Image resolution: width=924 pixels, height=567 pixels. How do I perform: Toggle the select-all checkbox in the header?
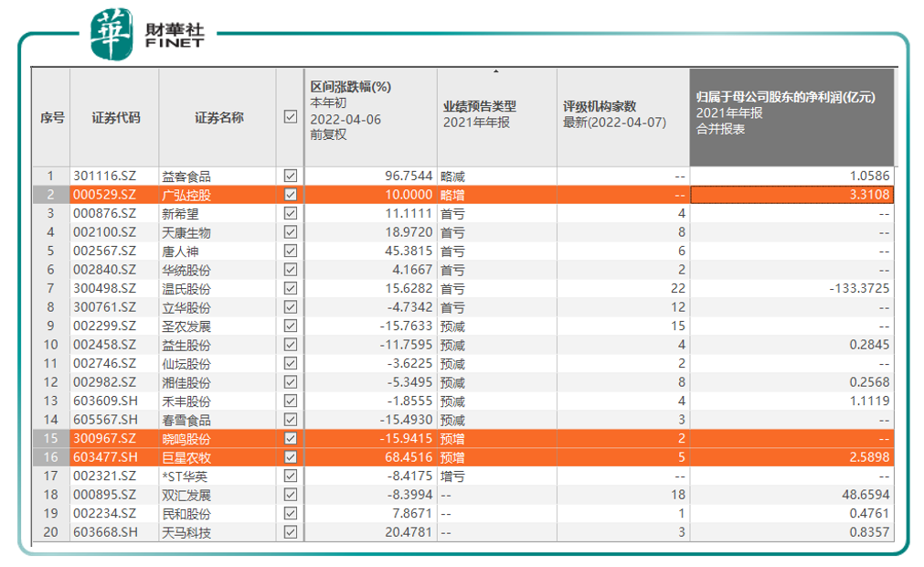[291, 117]
